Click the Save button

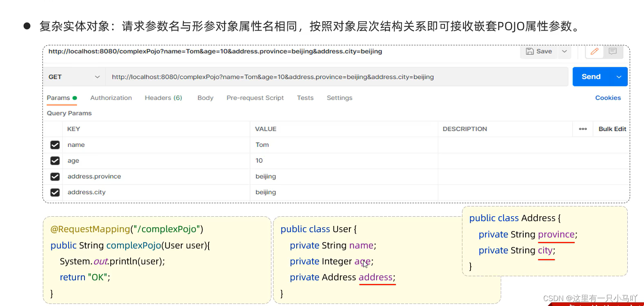click(539, 51)
